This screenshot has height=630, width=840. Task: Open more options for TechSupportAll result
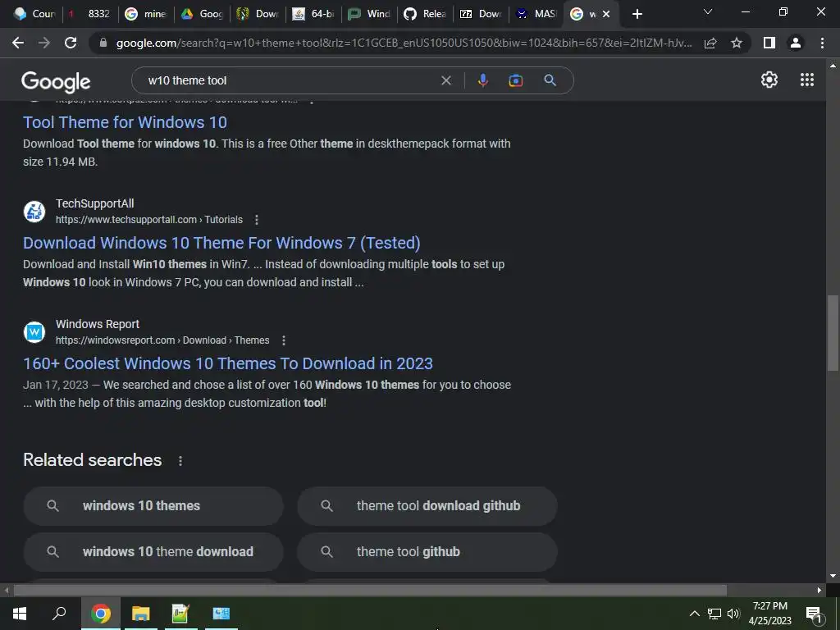[x=257, y=220]
